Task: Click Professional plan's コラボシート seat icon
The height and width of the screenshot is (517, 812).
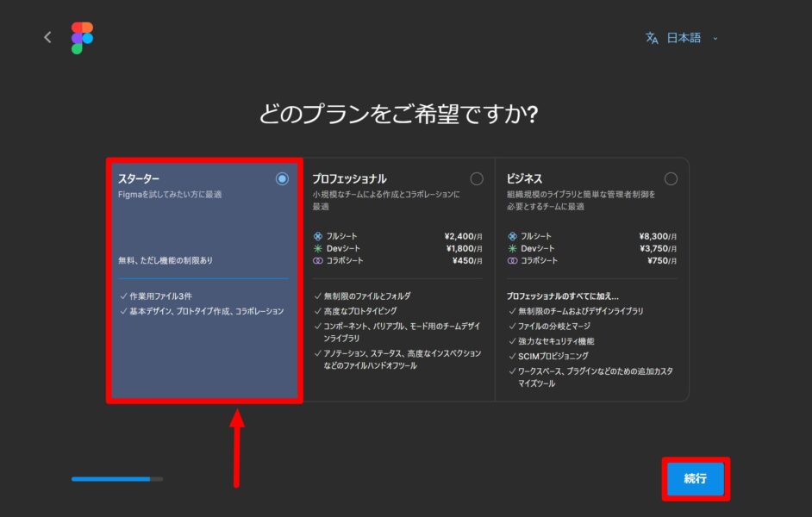Action: 317,260
